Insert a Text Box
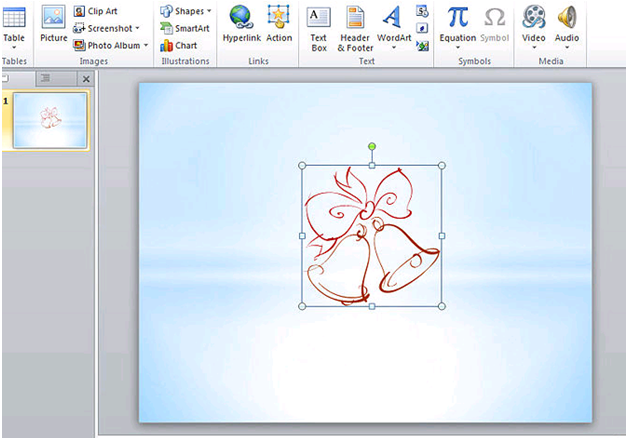Screen dimensions: 628x438 318,26
